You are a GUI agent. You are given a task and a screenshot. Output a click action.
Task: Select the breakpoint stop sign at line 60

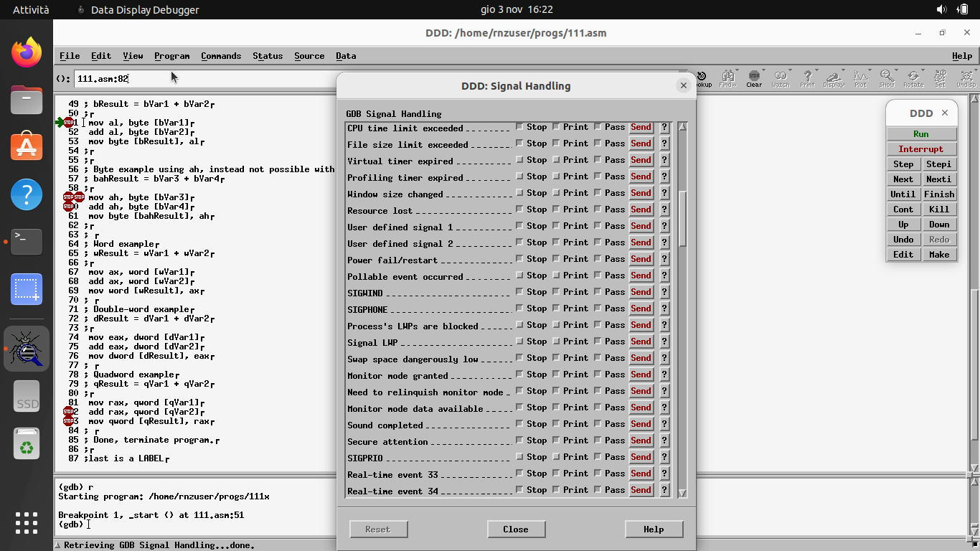[x=68, y=207]
